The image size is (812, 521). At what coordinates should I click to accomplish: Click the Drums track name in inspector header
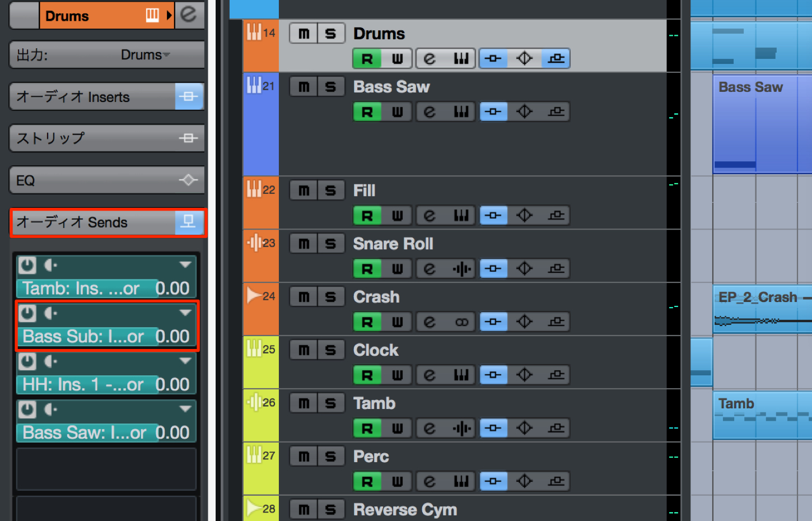pyautogui.click(x=67, y=16)
